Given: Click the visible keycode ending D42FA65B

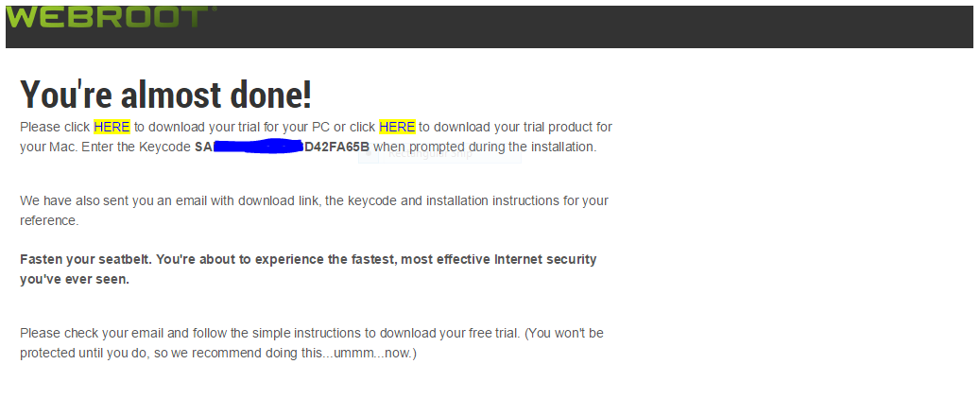Looking at the screenshot, I should pyautogui.click(x=336, y=147).
